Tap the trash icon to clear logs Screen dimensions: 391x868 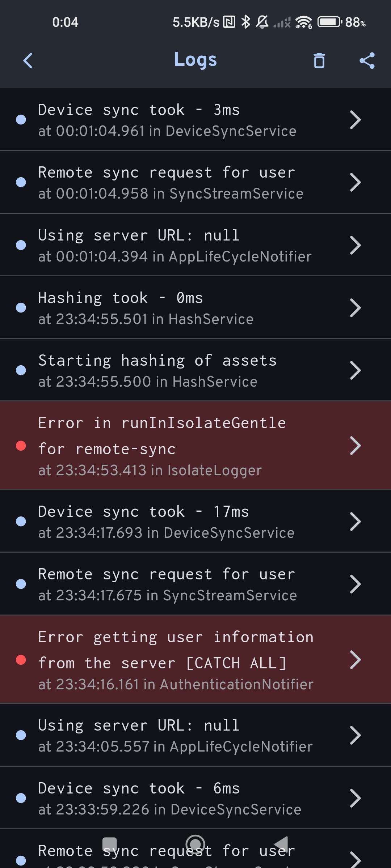pos(319,61)
